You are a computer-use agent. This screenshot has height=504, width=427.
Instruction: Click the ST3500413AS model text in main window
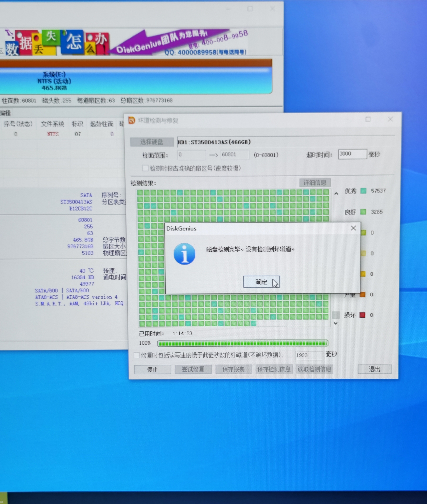point(76,202)
